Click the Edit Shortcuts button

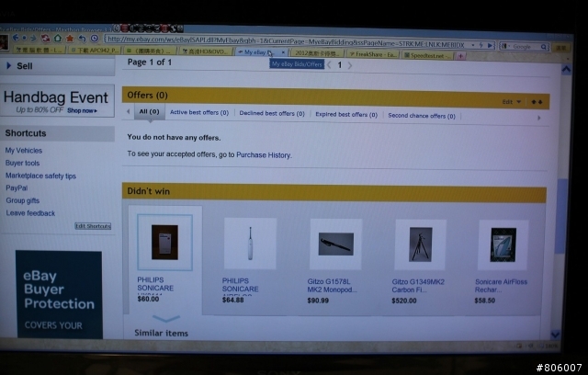pyautogui.click(x=93, y=226)
